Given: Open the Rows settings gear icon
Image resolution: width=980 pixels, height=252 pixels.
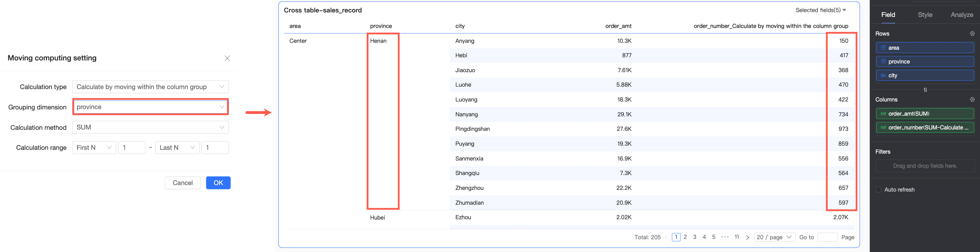Looking at the screenshot, I should 972,34.
